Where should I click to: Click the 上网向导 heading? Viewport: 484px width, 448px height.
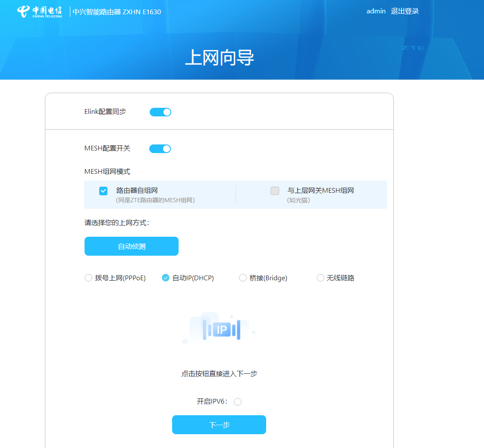(x=220, y=57)
